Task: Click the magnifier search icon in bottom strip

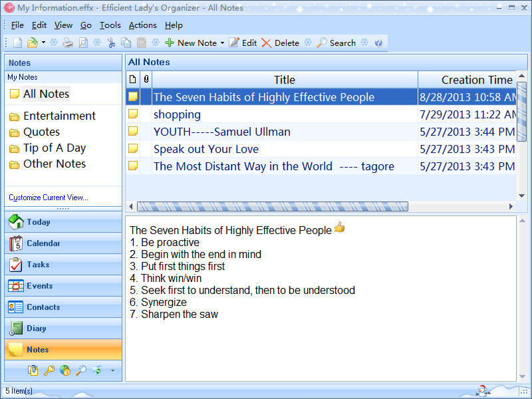Action: [80, 370]
